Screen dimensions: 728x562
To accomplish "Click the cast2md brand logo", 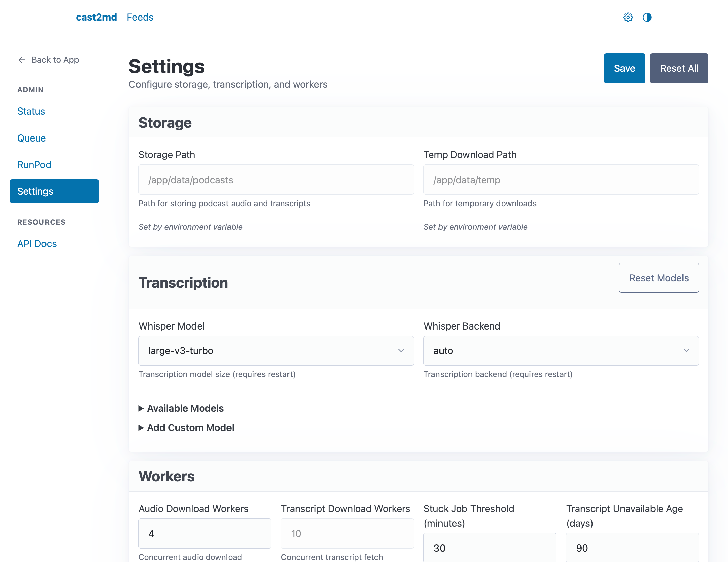I will point(96,17).
